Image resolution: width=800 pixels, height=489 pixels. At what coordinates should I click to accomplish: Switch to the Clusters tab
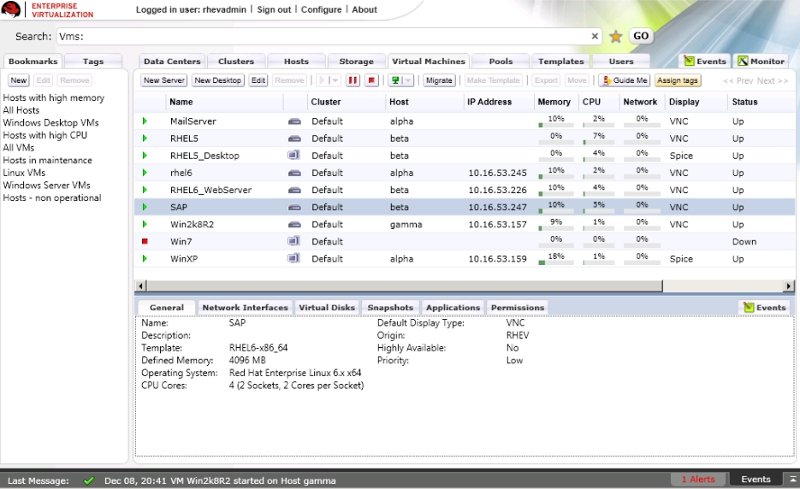[x=236, y=61]
